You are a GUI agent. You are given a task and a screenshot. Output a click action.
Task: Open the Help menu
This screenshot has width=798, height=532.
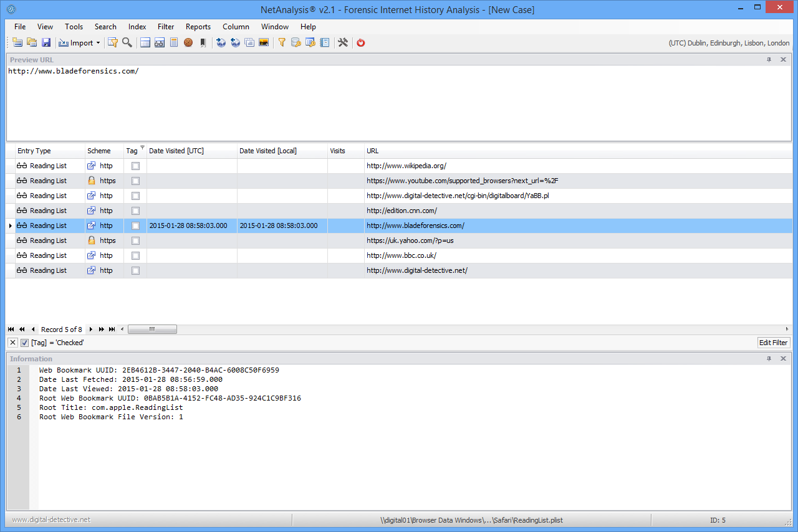(308, 27)
